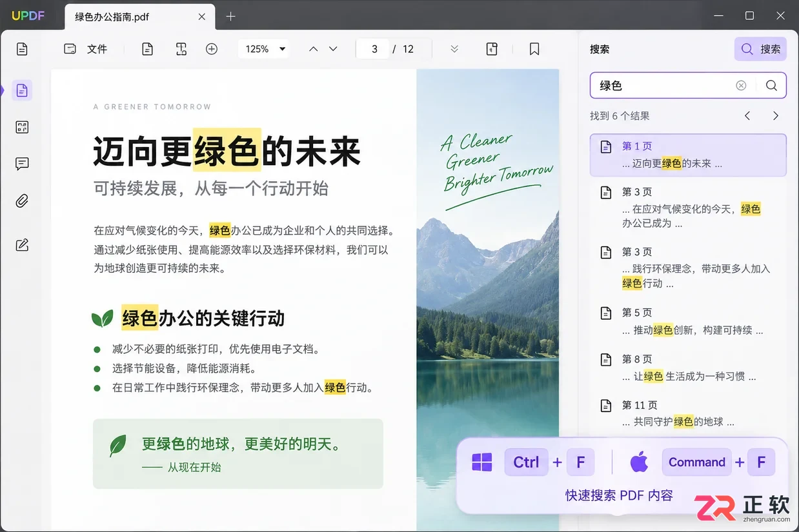799x532 pixels.
Task: Close the 绿色办公指南.pdf tab
Action: pos(202,17)
